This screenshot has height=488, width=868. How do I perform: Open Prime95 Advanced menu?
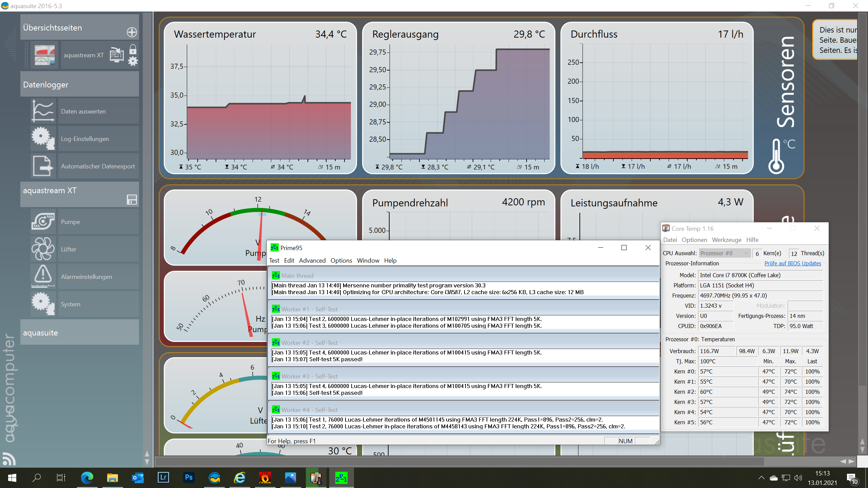(312, 261)
